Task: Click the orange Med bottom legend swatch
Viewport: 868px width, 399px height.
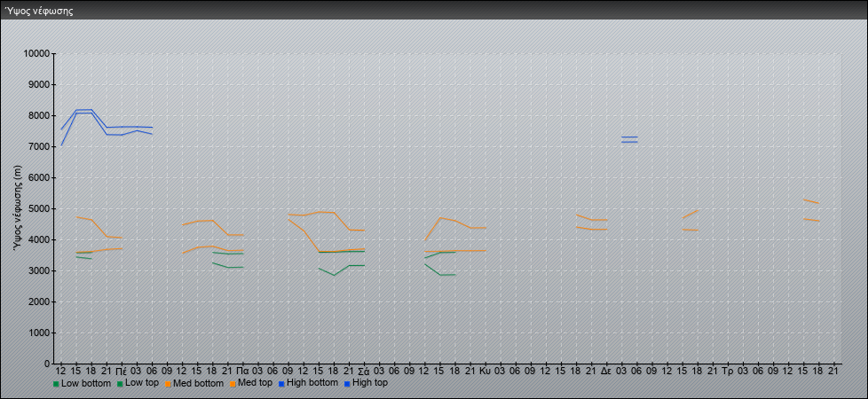Action: coord(167,384)
